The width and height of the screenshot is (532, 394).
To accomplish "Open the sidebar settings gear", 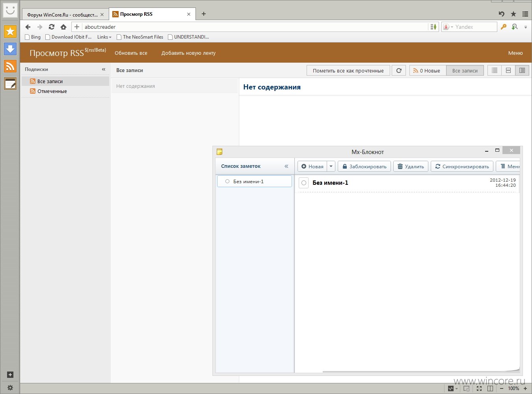I will point(10,388).
